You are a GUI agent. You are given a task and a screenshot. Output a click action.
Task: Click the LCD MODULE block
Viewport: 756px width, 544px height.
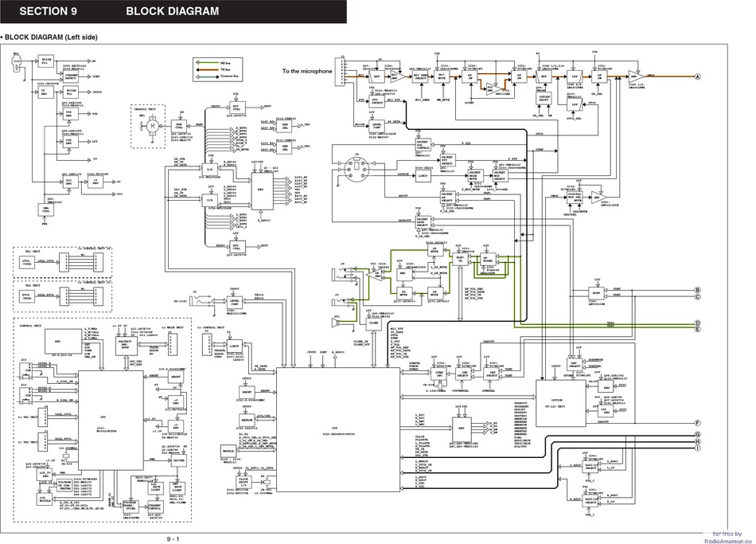pyautogui.click(x=46, y=499)
